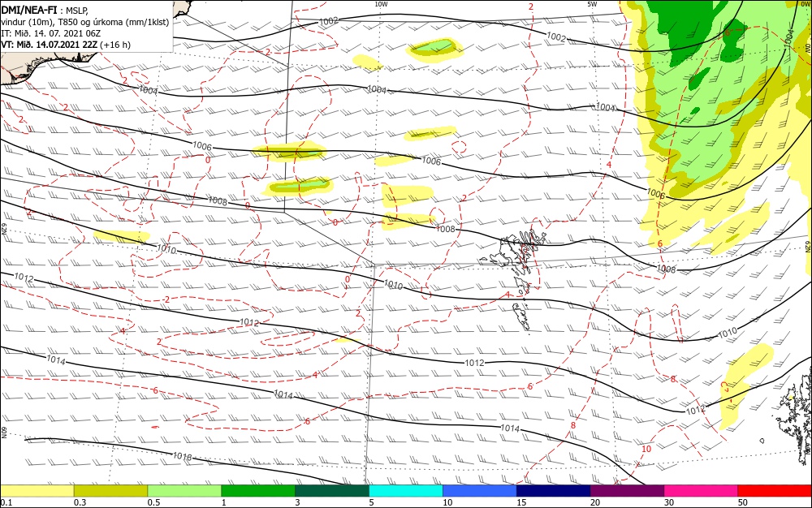
Task: Pick the cyan 5 mm legend swatch
Action: pyautogui.click(x=406, y=491)
